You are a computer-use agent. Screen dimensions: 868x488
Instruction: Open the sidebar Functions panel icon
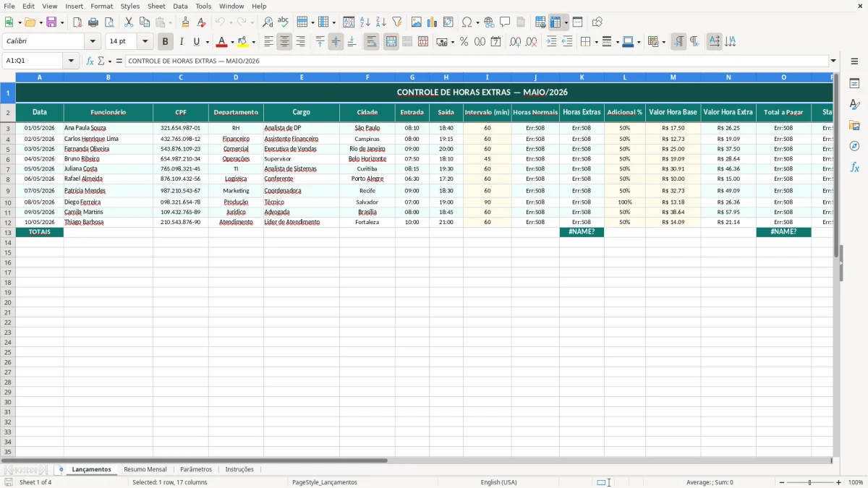pos(854,167)
